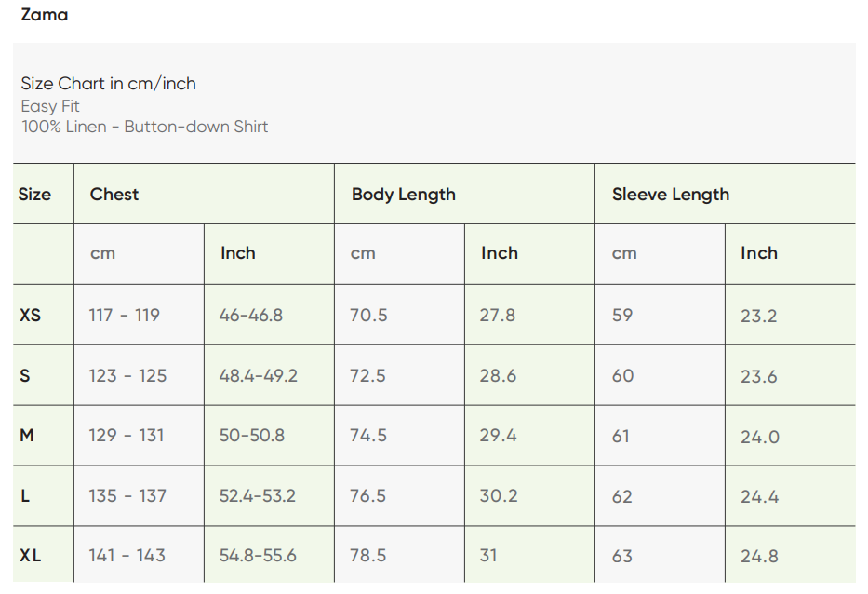
Task: Select the XS size row label
Action: click(x=31, y=315)
